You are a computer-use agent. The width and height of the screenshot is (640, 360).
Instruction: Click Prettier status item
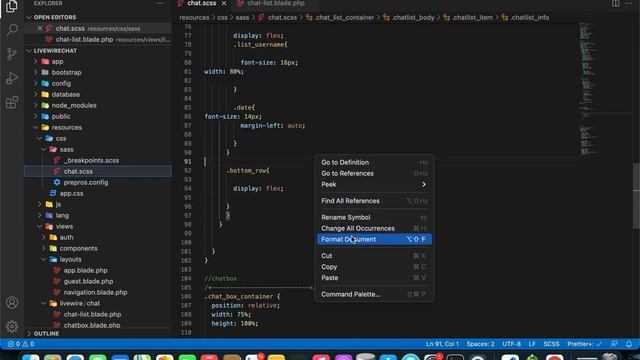584,344
